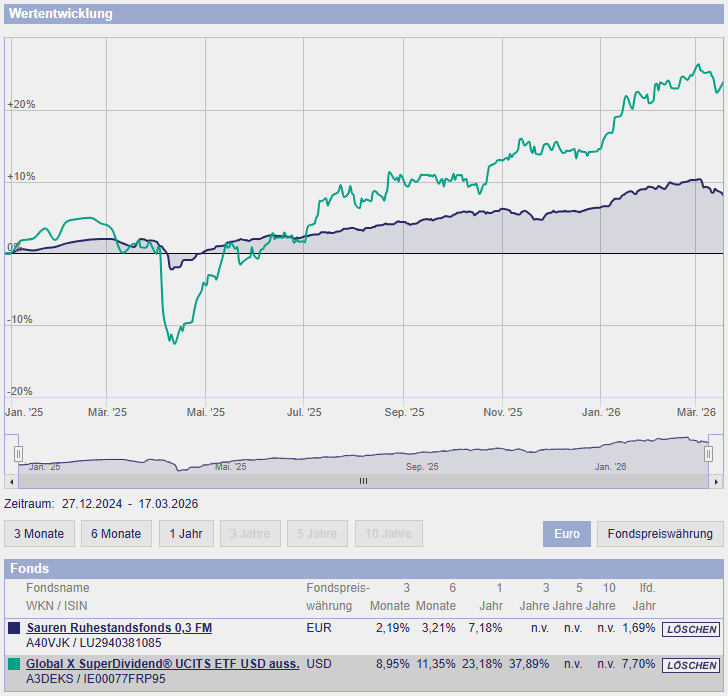
Task: Open Global X SuperDividend UCITS ETF link
Action: click(x=163, y=664)
